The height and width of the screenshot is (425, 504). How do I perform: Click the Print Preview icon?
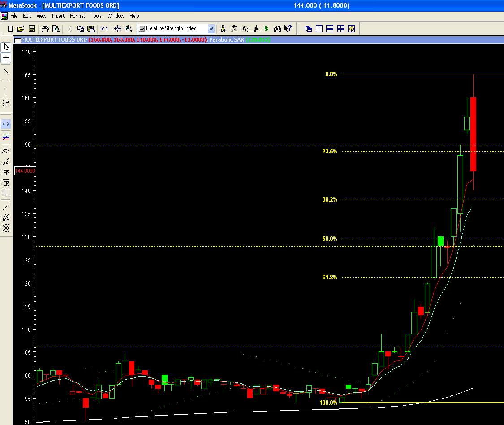click(x=56, y=29)
